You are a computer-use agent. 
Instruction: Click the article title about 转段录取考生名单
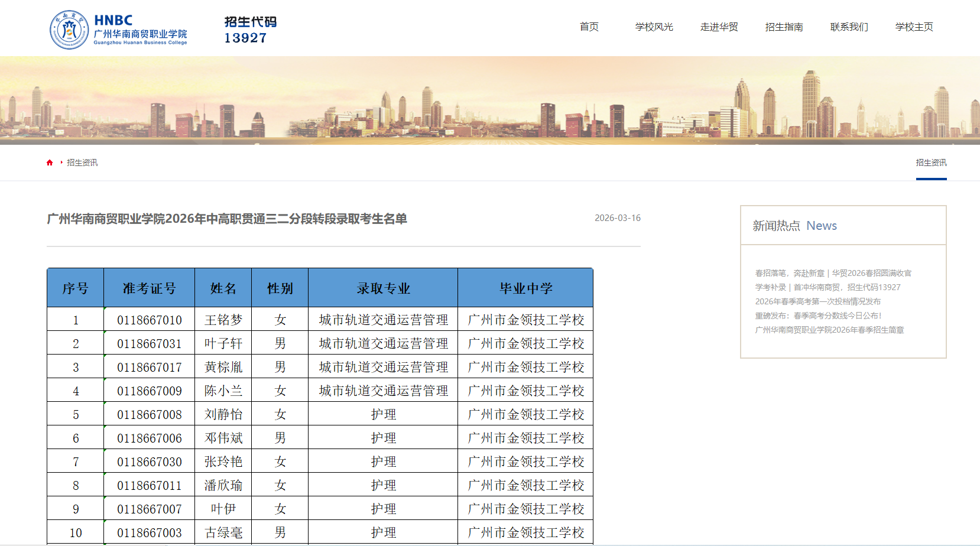pos(228,218)
